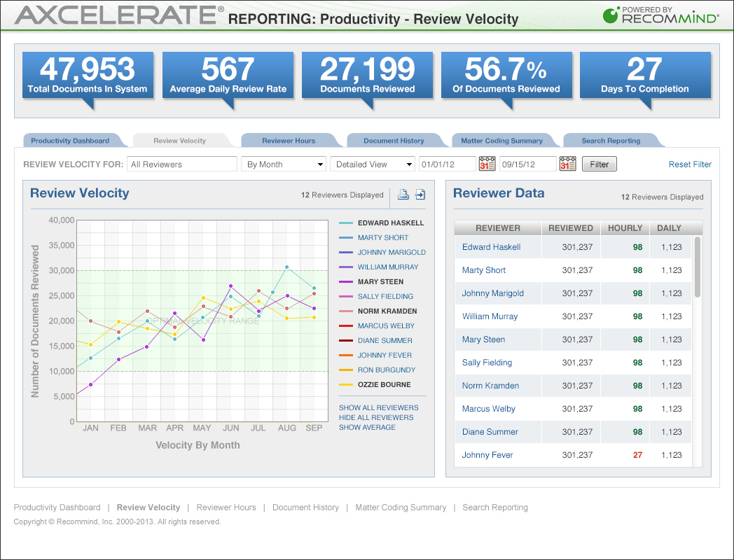
Task: Click the Reviewer Data table scrollbar
Action: [x=698, y=267]
